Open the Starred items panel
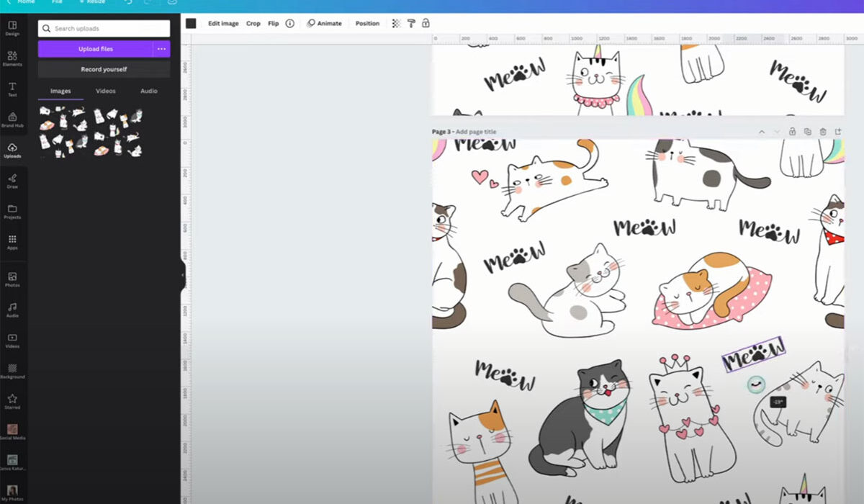The width and height of the screenshot is (864, 504). [x=12, y=402]
